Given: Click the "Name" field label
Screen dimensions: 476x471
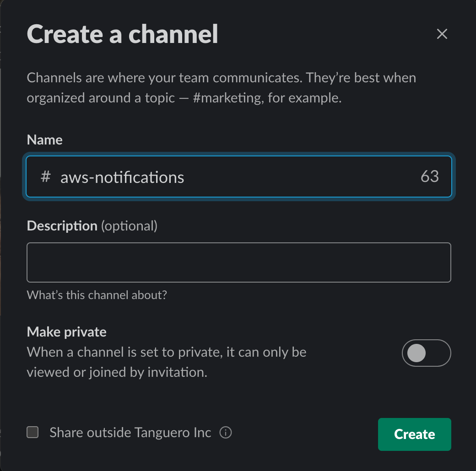Looking at the screenshot, I should [44, 139].
